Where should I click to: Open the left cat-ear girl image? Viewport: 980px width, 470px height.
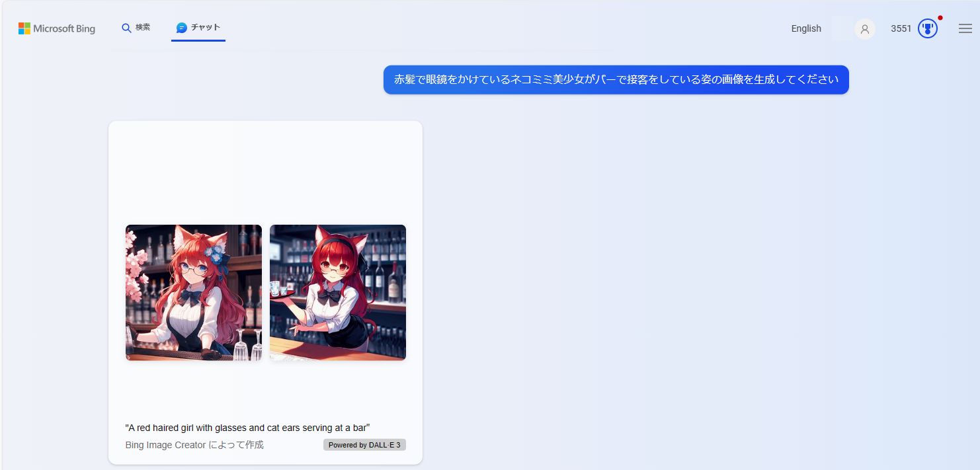coord(192,292)
